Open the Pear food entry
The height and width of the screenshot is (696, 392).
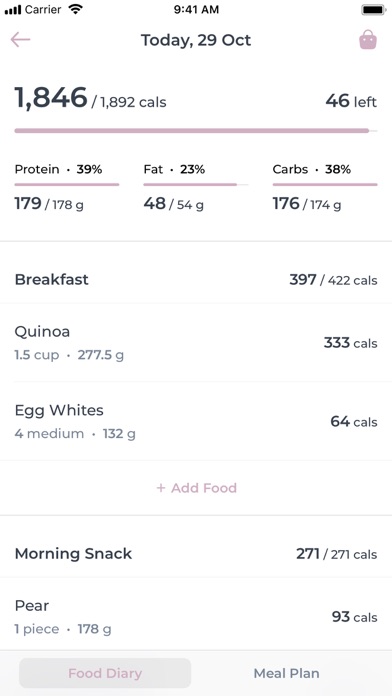(196, 617)
